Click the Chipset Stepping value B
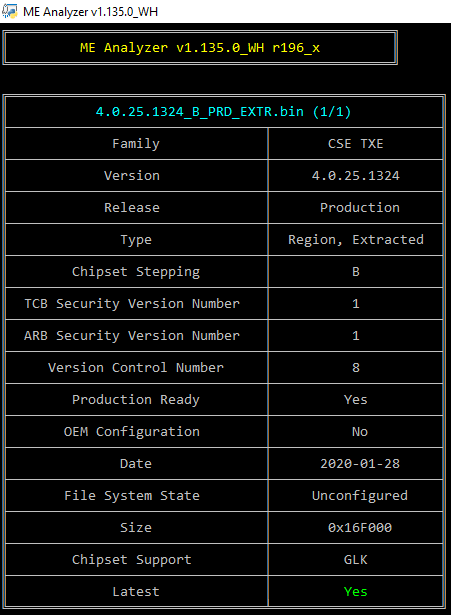This screenshot has width=451, height=615. (x=356, y=271)
